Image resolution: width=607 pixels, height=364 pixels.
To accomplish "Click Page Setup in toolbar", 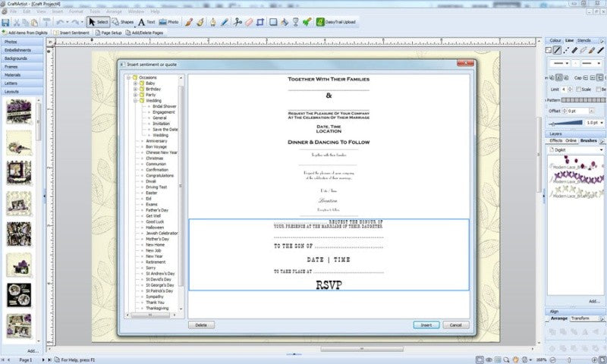I will point(109,33).
